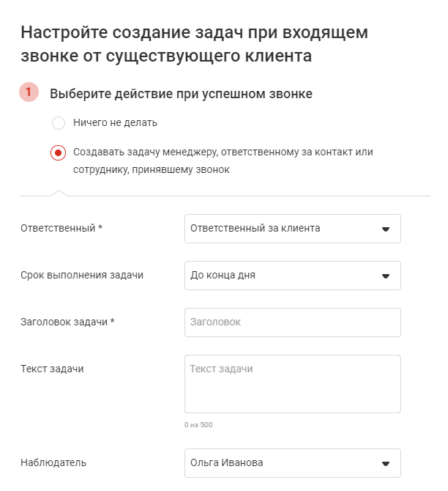The image size is (448, 491).
Task: Click the "Наблюдатель" field label
Action: pyautogui.click(x=53, y=463)
